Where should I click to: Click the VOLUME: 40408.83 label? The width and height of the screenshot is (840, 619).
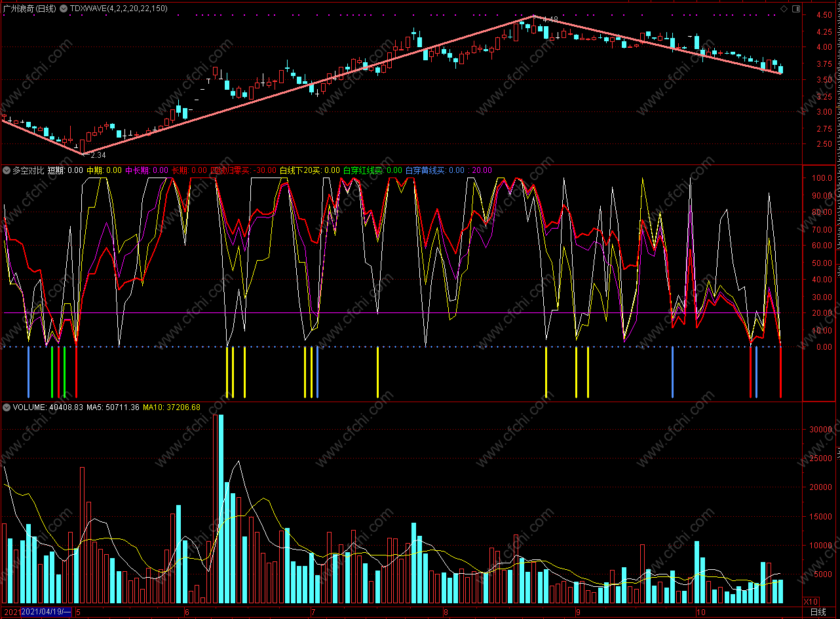click(48, 407)
